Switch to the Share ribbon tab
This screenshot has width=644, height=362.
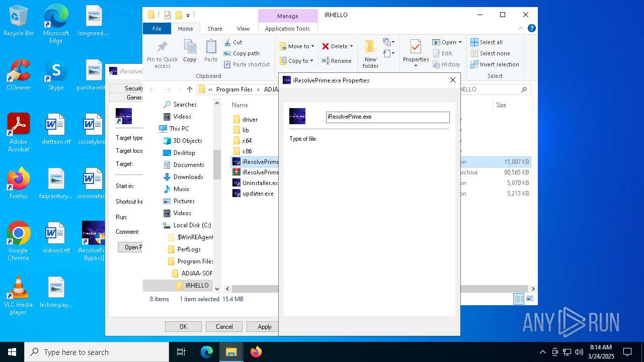[215, 29]
